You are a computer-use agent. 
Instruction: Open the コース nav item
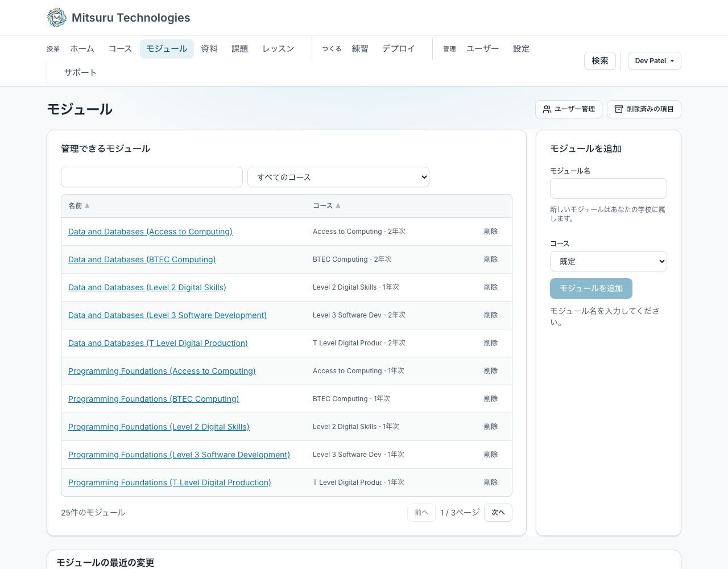point(121,49)
